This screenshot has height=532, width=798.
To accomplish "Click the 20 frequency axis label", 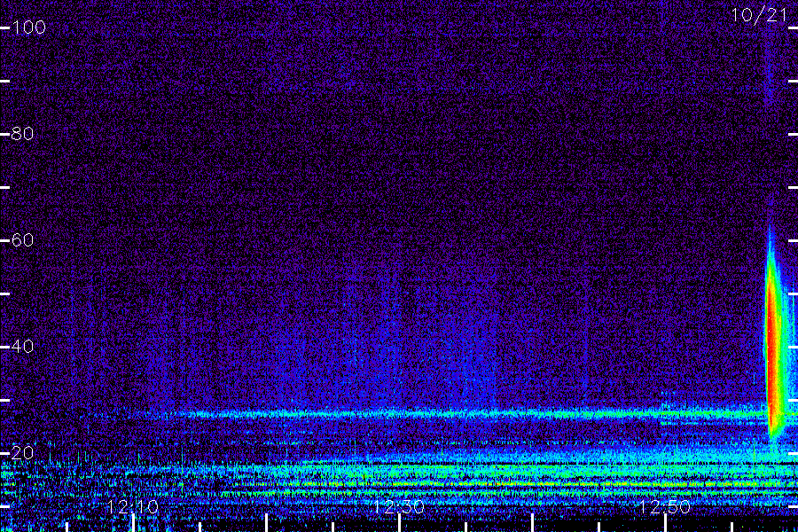I will tap(22, 452).
